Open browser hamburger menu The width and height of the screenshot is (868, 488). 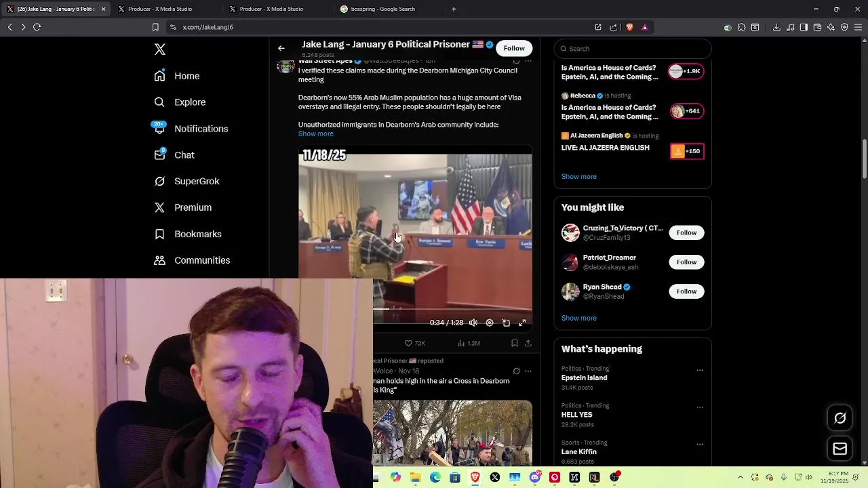pos(858,27)
